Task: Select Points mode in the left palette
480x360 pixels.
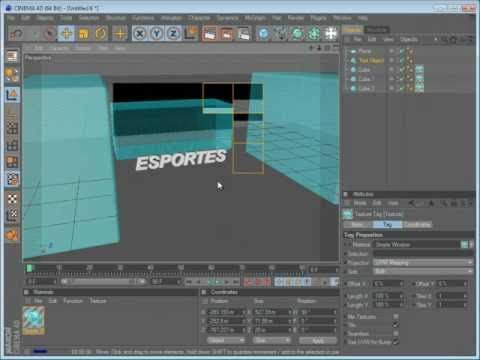Action: click(x=12, y=127)
